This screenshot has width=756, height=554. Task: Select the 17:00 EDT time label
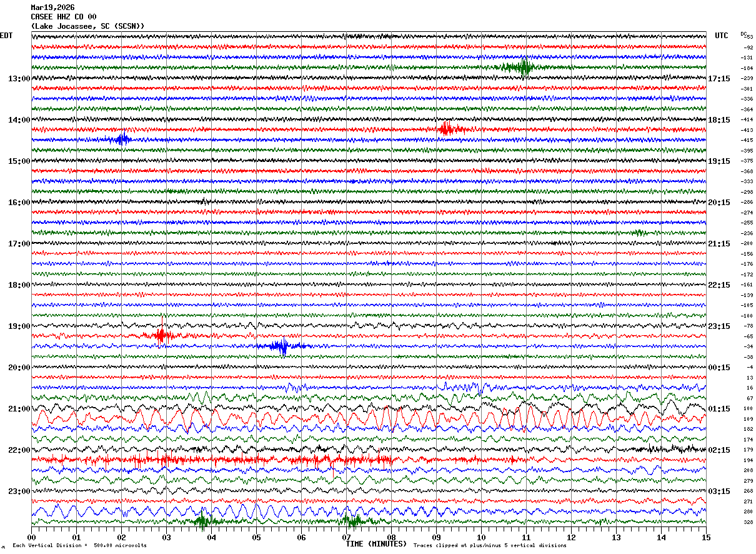tap(19, 244)
